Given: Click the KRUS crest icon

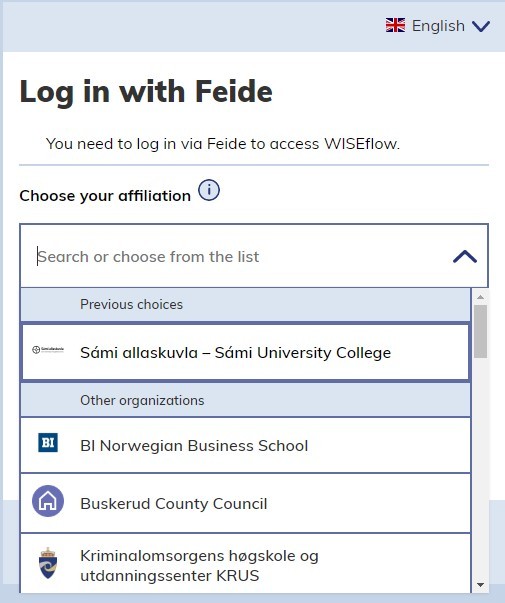Looking at the screenshot, I should point(48,563).
